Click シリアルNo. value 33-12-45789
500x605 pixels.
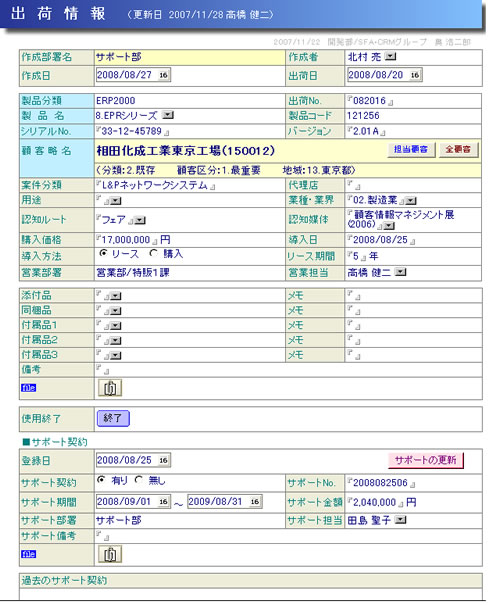coord(132,132)
